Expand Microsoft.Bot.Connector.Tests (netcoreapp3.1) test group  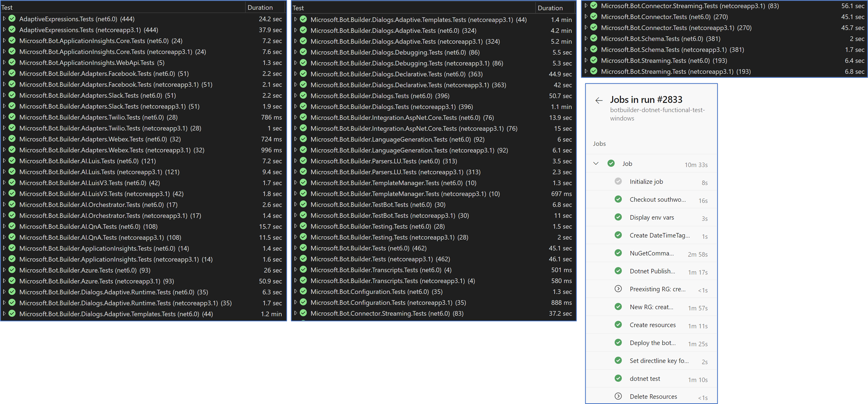[586, 27]
